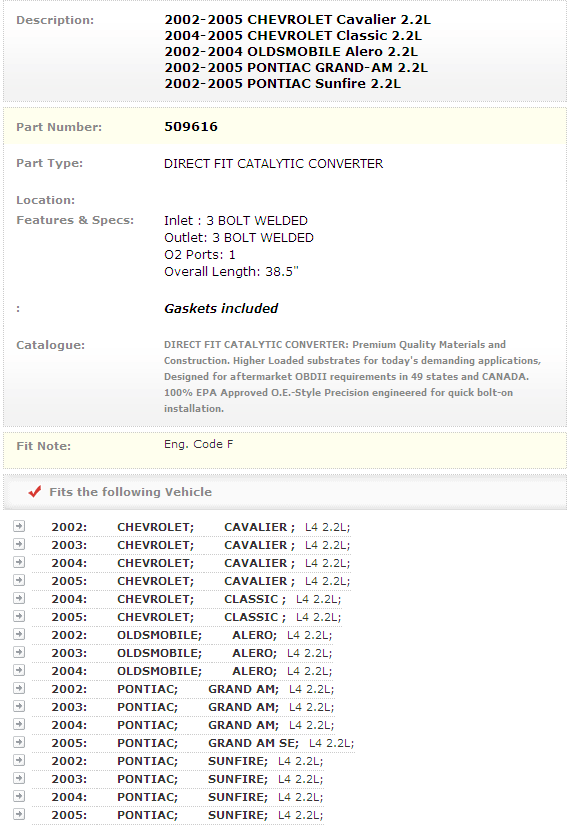The height and width of the screenshot is (840, 570).
Task: Click the Location: label
Action: coord(46,200)
